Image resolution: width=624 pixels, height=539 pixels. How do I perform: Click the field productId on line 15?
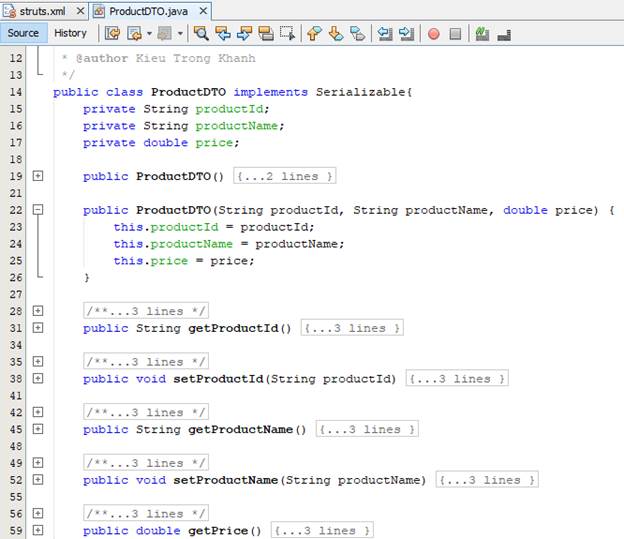[x=230, y=109]
